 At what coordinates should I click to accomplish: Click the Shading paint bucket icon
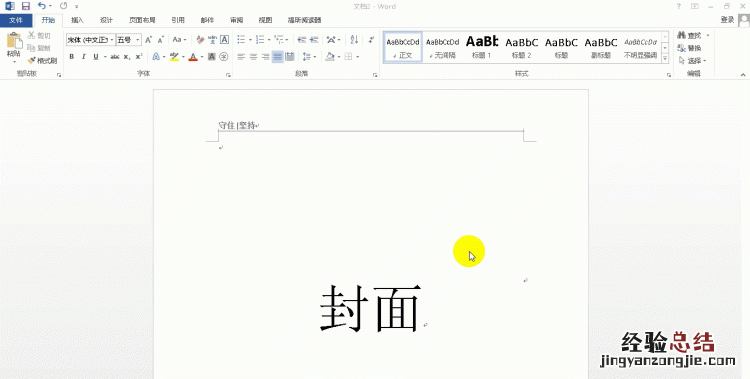330,56
